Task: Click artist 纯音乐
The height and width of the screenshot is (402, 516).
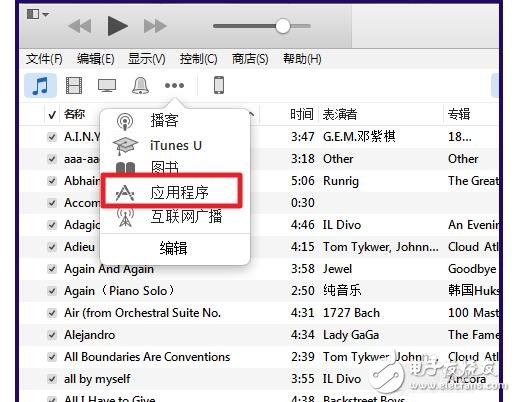Action: pos(342,291)
